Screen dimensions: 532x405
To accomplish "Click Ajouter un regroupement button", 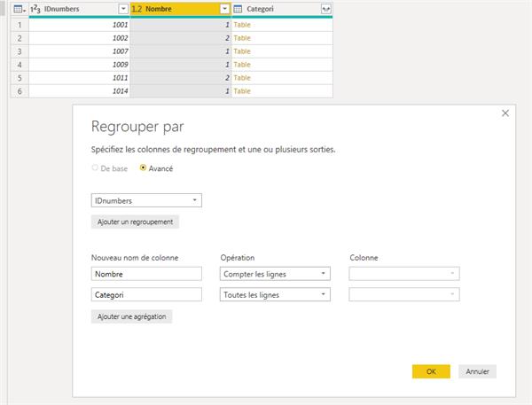I will [x=136, y=222].
